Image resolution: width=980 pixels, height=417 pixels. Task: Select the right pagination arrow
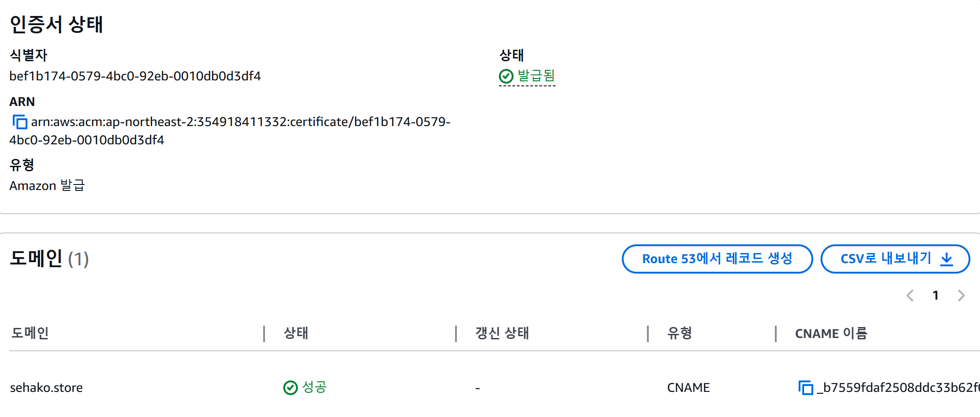click(960, 296)
